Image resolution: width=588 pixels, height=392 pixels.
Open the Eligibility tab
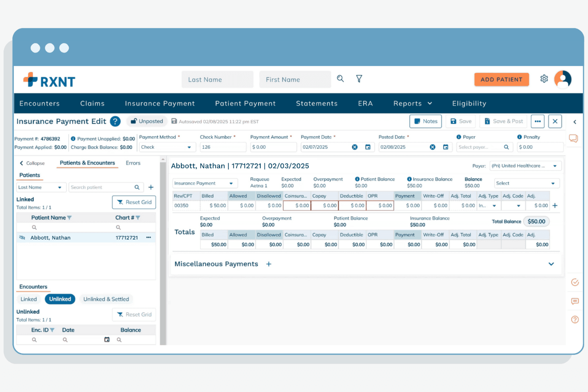pyautogui.click(x=469, y=104)
